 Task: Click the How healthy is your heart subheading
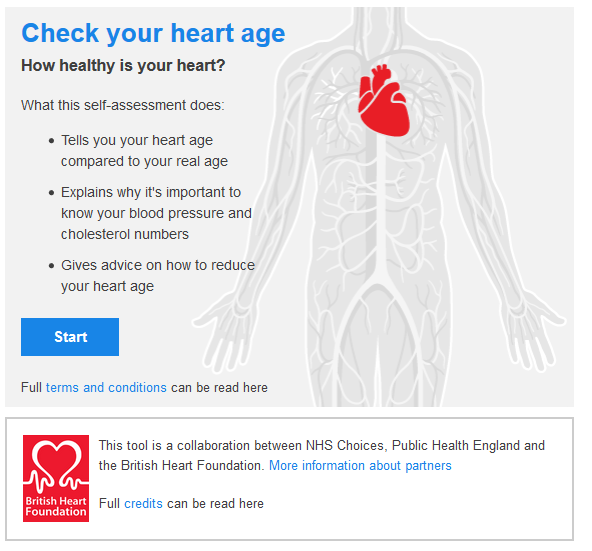[x=123, y=65]
